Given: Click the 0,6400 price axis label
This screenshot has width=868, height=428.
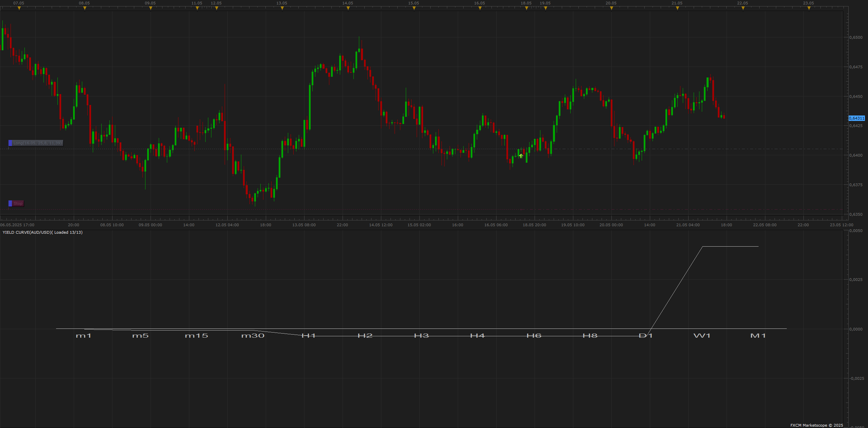Looking at the screenshot, I should point(856,155).
